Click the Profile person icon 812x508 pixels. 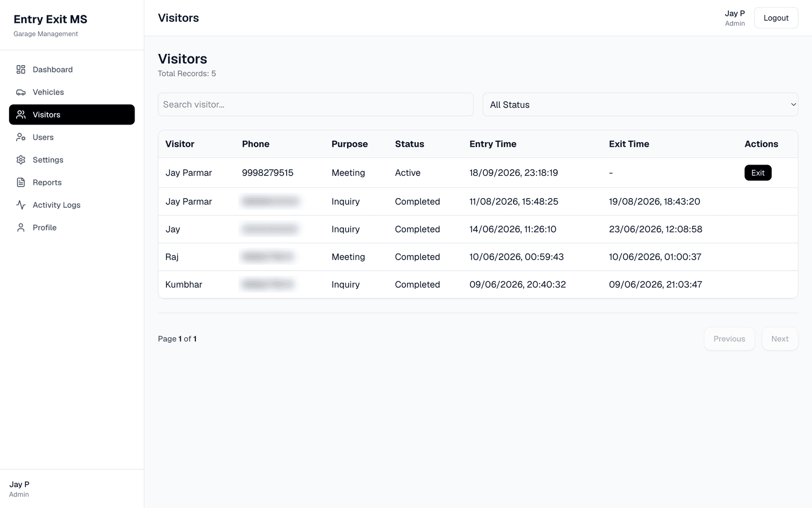21,228
